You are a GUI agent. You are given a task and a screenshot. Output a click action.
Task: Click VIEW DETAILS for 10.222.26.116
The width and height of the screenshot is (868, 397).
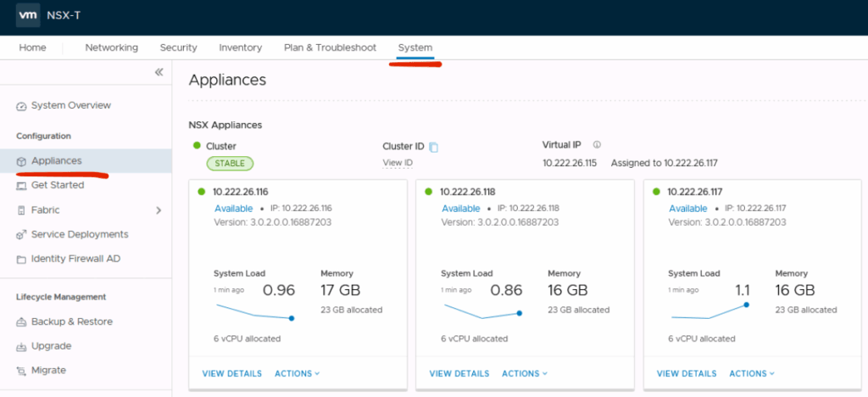tap(232, 374)
